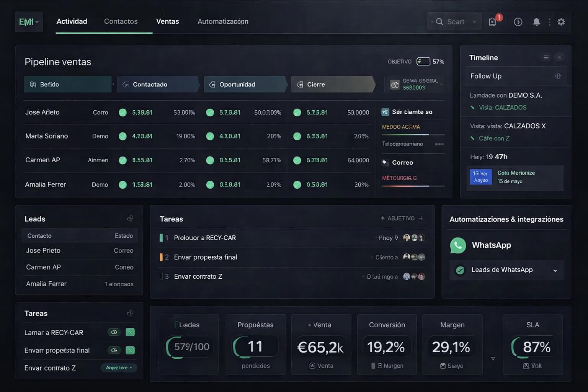Toggle the switch beside 'Lamar a RECY-CAR'

pos(114,332)
